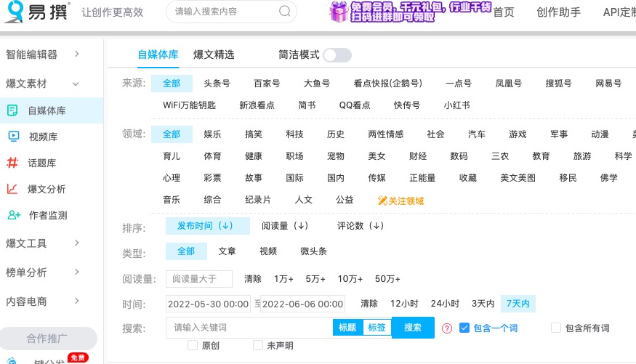
Task: Click the top search content input
Action: [225, 12]
